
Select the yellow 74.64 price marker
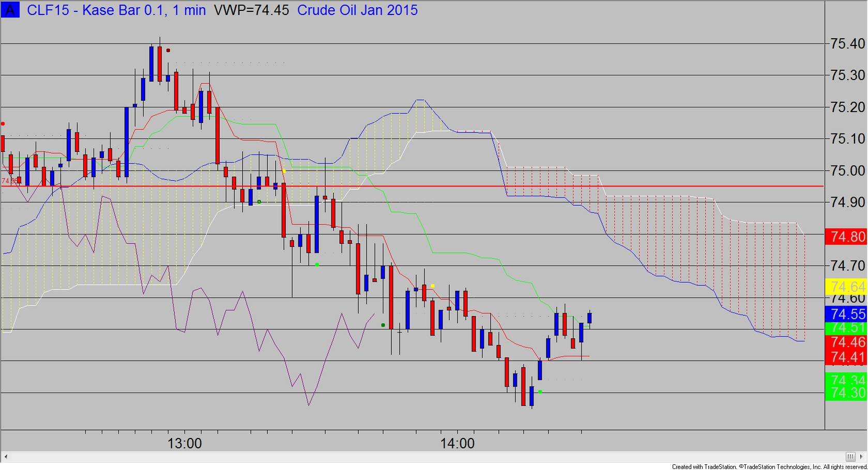[846, 286]
